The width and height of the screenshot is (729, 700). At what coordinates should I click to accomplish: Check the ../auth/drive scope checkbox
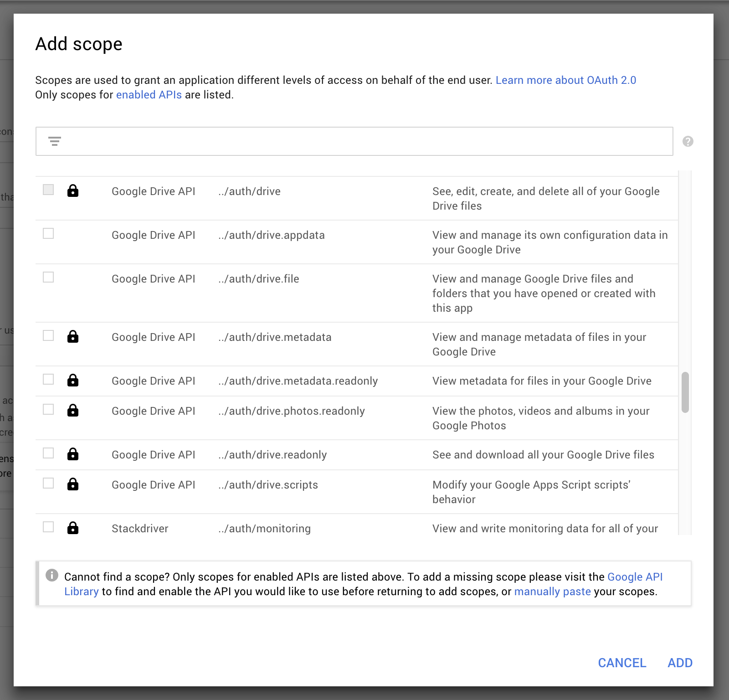click(48, 190)
